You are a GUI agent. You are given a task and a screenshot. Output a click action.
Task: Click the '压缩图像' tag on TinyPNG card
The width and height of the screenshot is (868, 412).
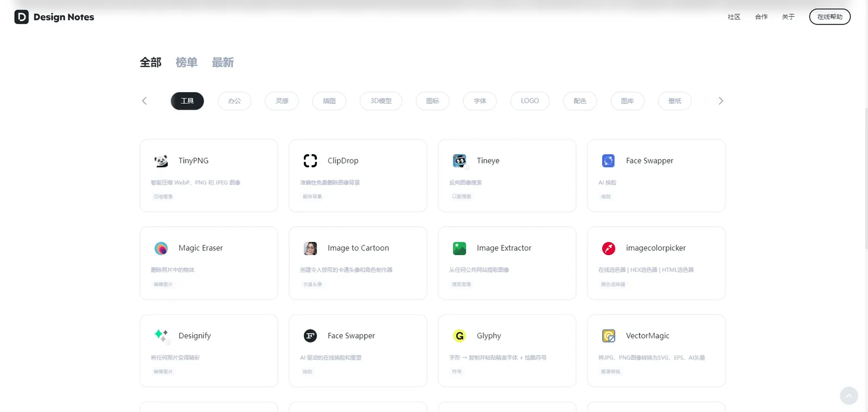pyautogui.click(x=163, y=197)
